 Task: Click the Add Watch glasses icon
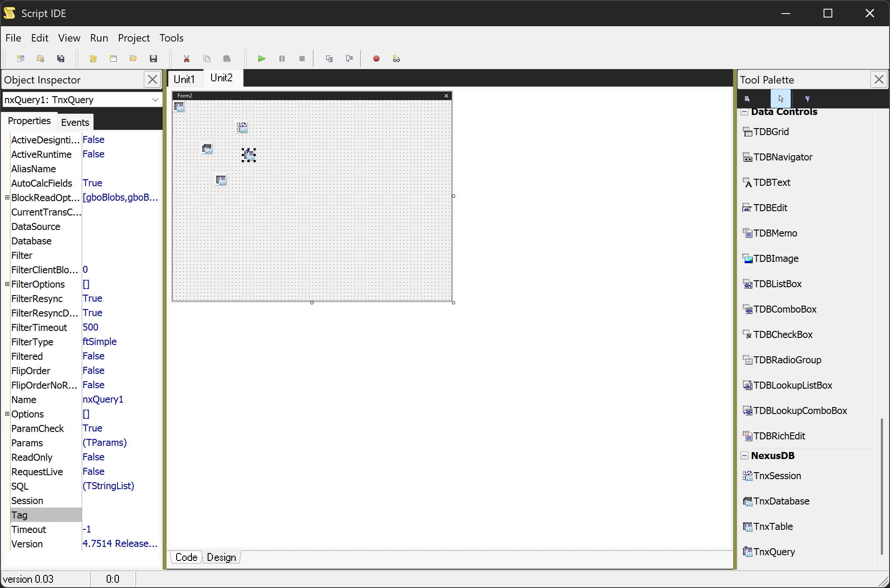(396, 59)
